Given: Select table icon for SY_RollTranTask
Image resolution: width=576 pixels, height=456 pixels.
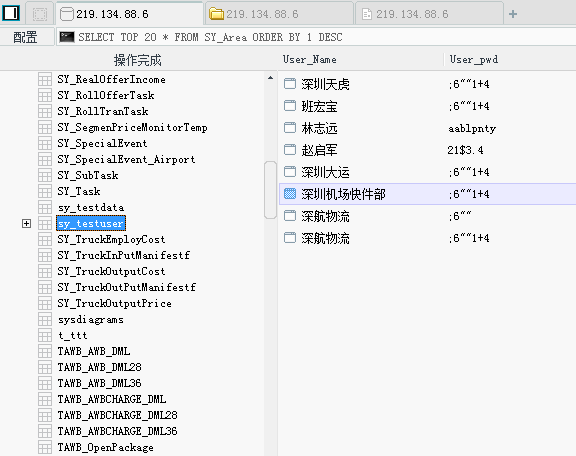Looking at the screenshot, I should [45, 111].
